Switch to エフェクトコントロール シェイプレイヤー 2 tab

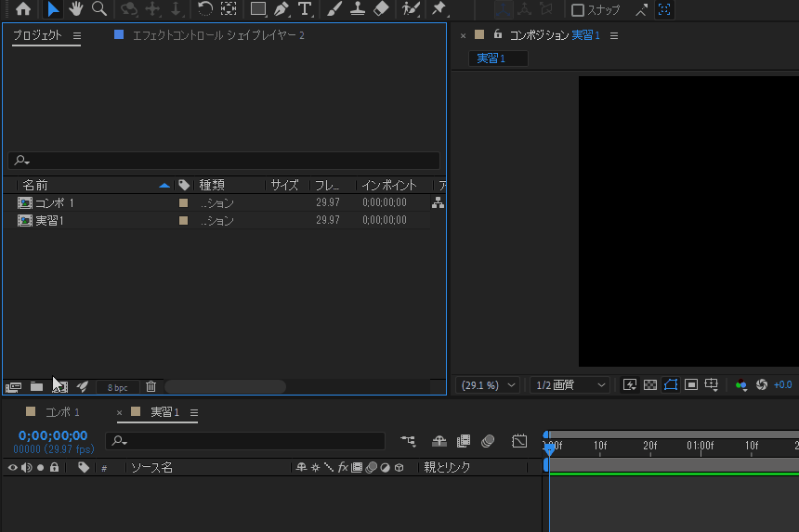(218, 35)
